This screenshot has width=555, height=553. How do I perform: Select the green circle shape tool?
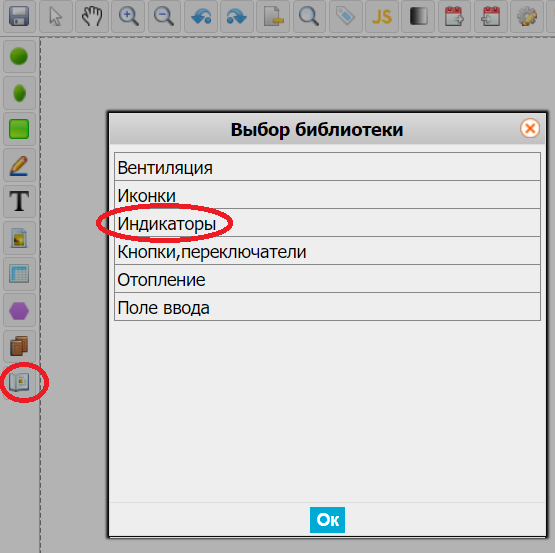(x=19, y=56)
